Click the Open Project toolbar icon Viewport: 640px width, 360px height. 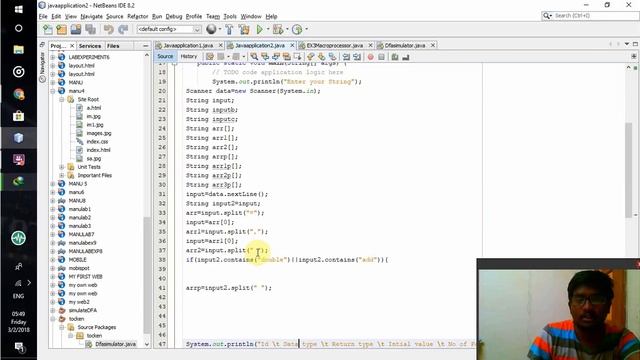click(x=76, y=29)
